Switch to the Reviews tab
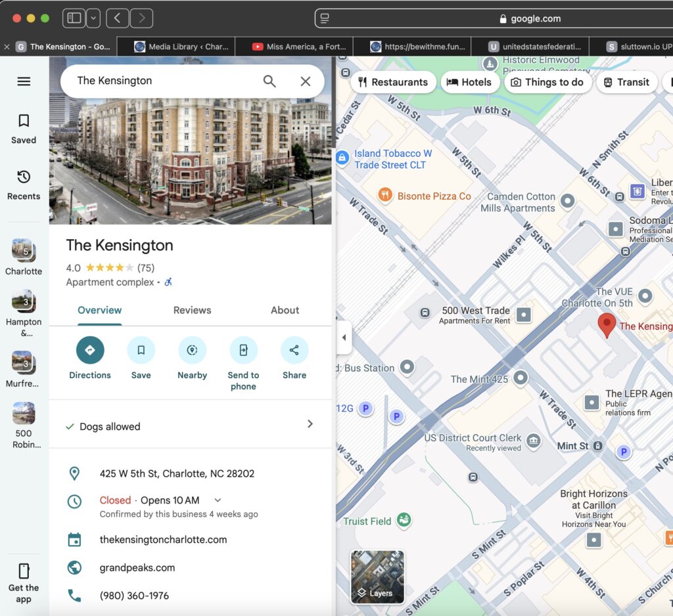Image resolution: width=673 pixels, height=616 pixels. tap(192, 310)
